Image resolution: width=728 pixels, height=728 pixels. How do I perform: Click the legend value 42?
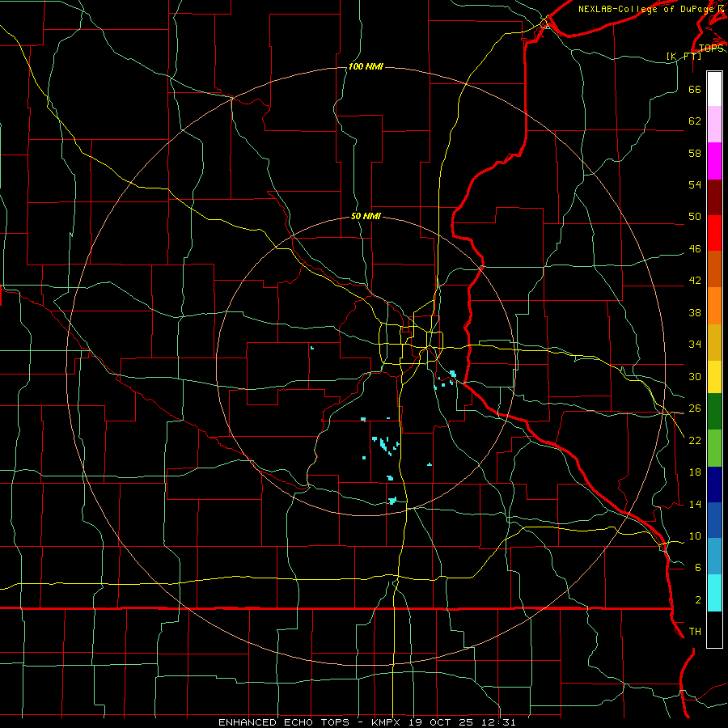[695, 281]
